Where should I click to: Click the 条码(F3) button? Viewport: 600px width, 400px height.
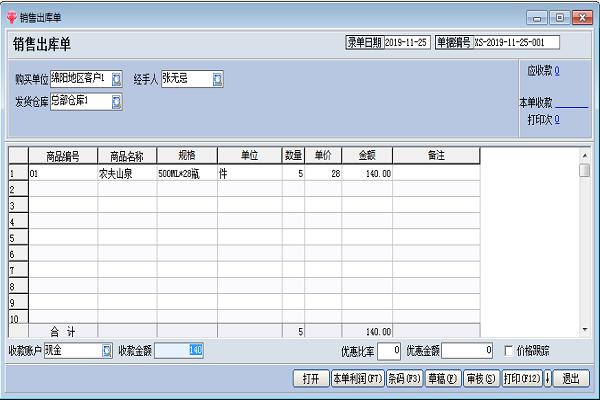point(404,379)
